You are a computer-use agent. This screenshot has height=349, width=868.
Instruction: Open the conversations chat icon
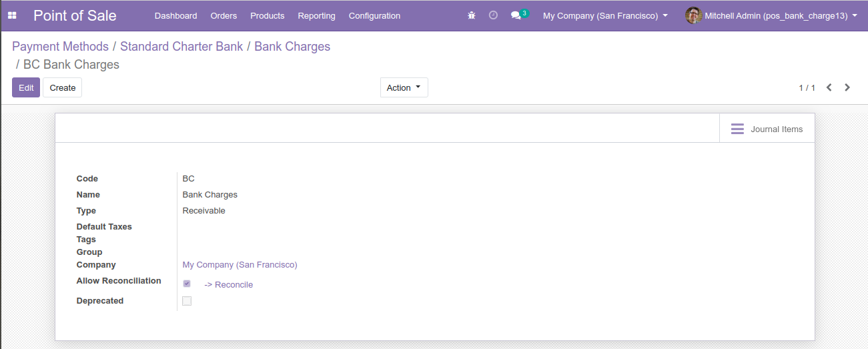pyautogui.click(x=516, y=15)
